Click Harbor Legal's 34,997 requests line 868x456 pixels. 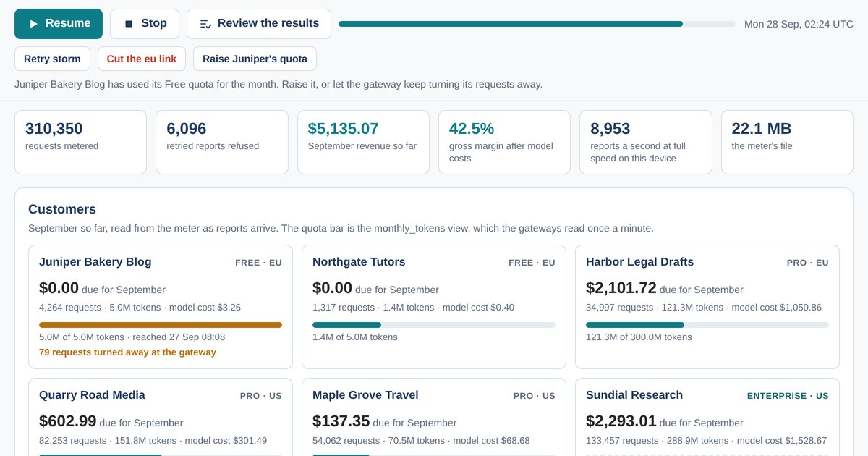(704, 308)
